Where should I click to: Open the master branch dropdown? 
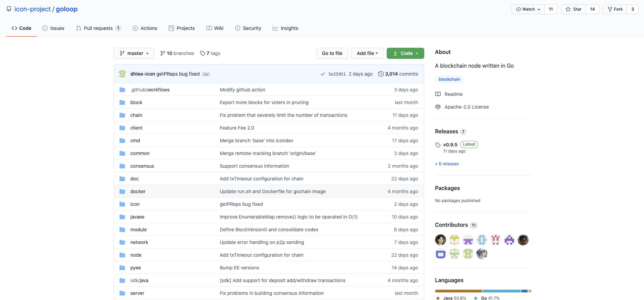pyautogui.click(x=134, y=53)
